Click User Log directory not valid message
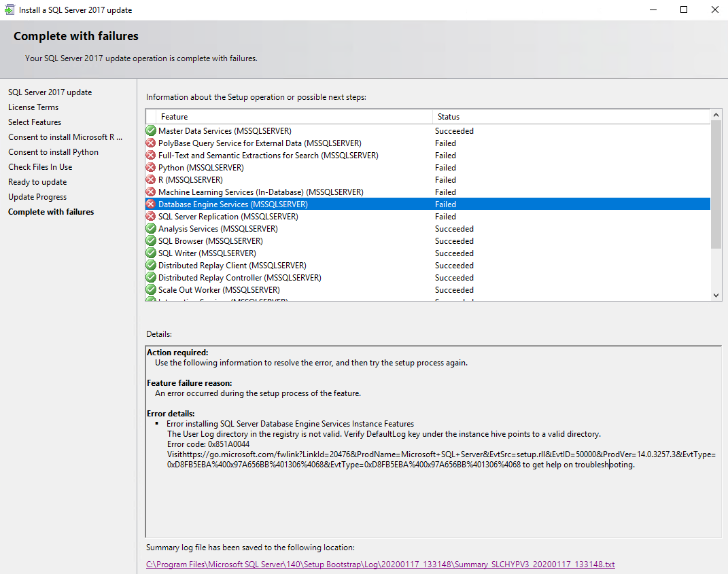Screen dimensions: 728x574 (x=384, y=434)
